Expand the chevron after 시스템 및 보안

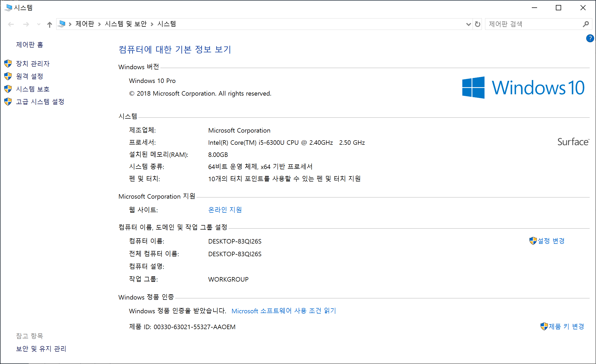[x=152, y=24]
